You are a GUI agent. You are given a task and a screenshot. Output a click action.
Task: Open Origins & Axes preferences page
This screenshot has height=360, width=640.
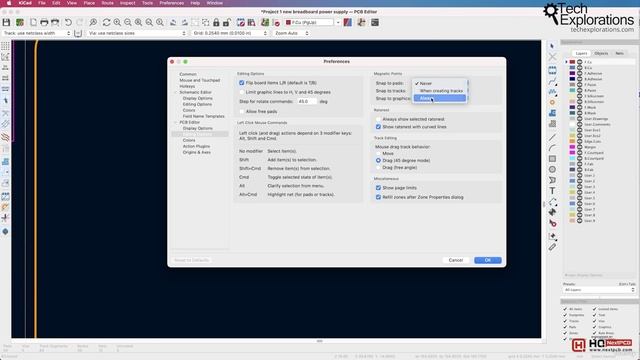[x=197, y=152]
